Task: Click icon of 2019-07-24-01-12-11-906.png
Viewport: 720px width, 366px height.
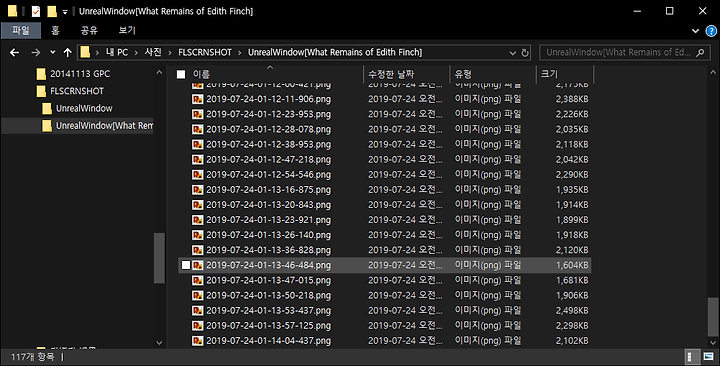Action: pos(197,99)
